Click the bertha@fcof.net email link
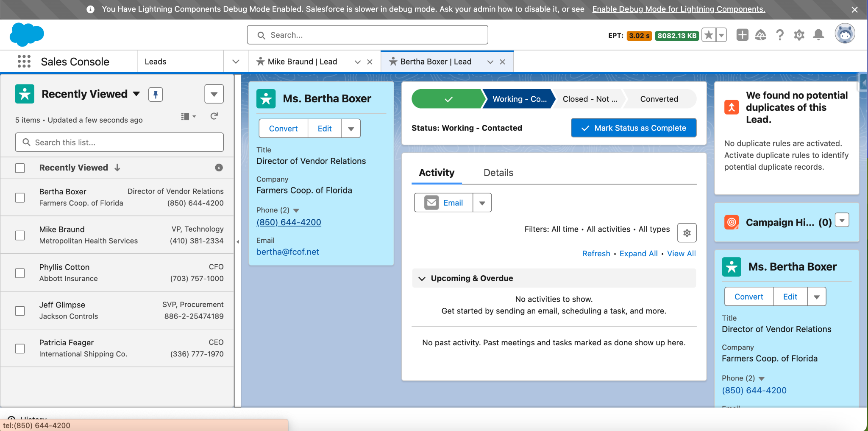The height and width of the screenshot is (431, 868). tap(287, 252)
